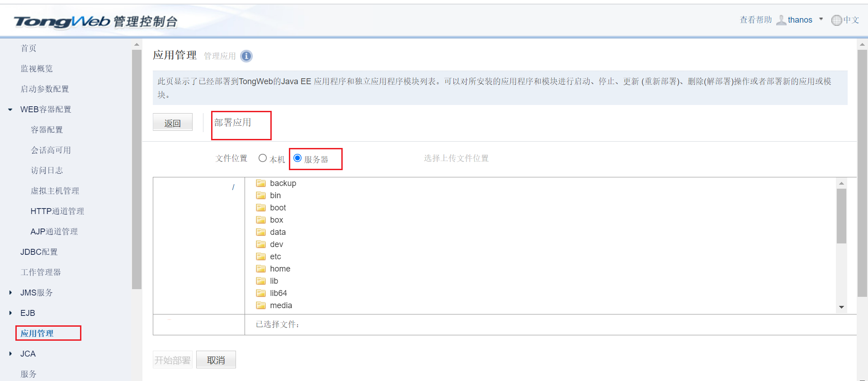Click the main page scroll up arrow
Viewport: 868px width, 381px height.
point(862,44)
